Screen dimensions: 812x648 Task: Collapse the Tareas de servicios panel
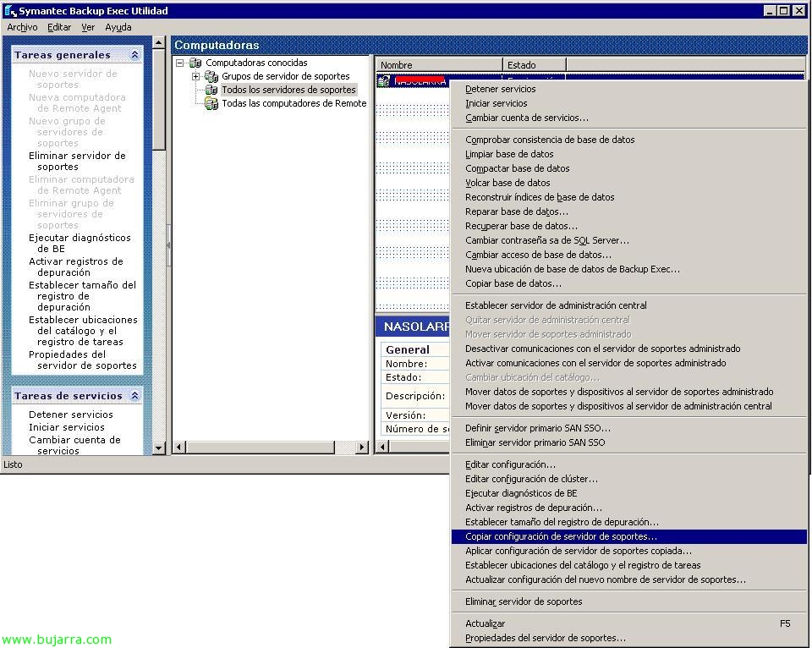(134, 395)
